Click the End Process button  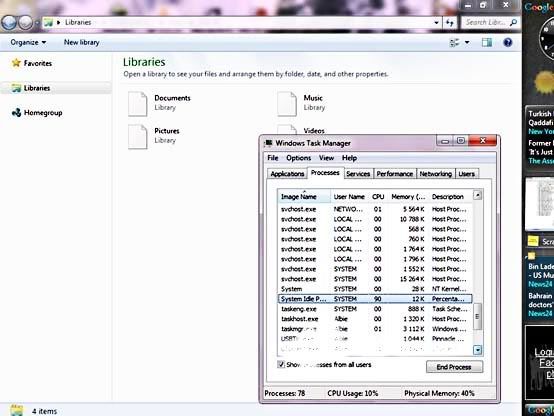[454, 367]
